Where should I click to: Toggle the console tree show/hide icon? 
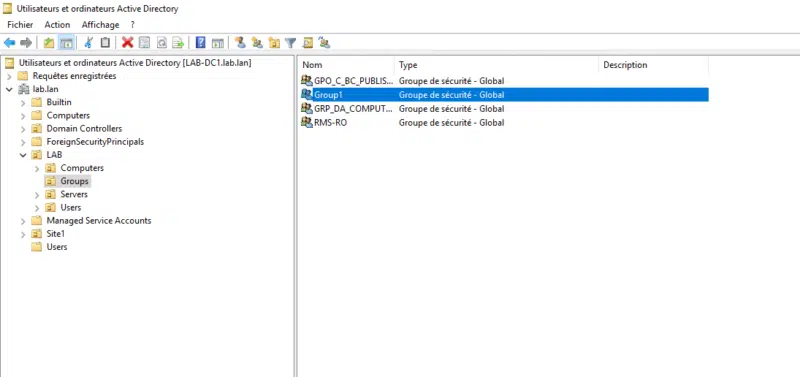66,43
